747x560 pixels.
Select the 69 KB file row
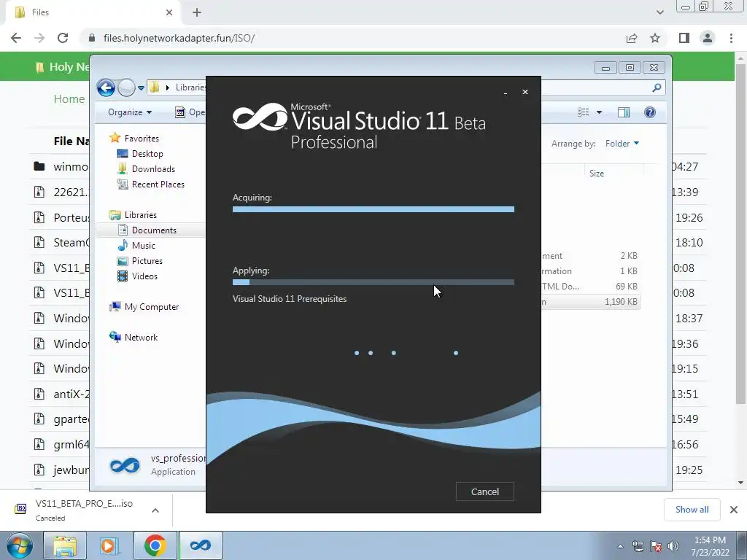click(x=591, y=286)
